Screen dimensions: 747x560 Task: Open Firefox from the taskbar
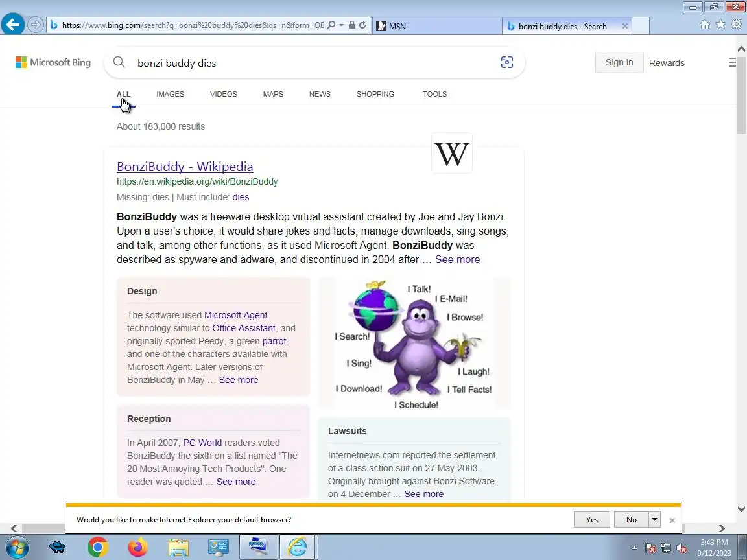click(138, 548)
